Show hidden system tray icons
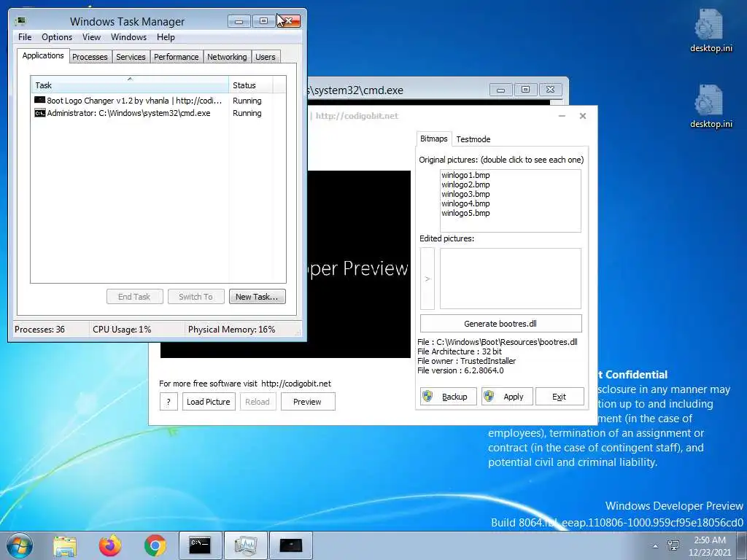 pyautogui.click(x=656, y=545)
